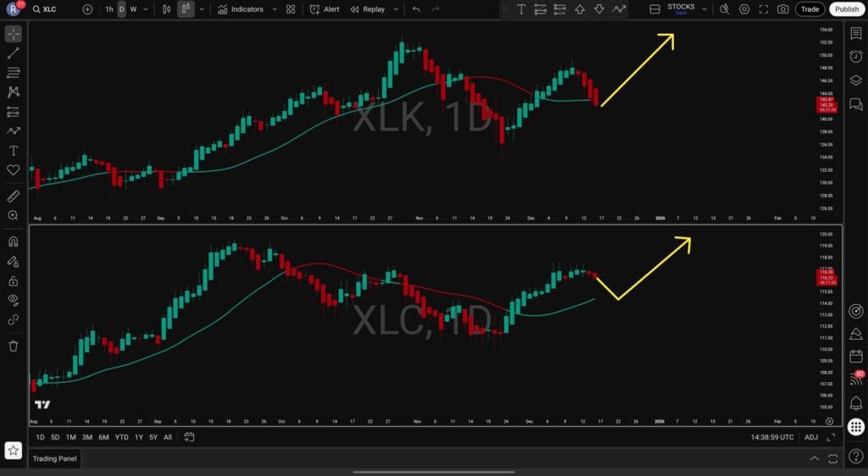Image resolution: width=868 pixels, height=476 pixels.
Task: Select the Text tool in favorites toolbar
Action: [521, 9]
